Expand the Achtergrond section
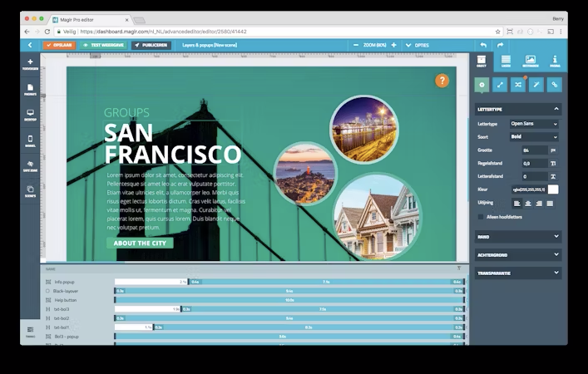Viewport: 588px width, 374px height. [518, 254]
